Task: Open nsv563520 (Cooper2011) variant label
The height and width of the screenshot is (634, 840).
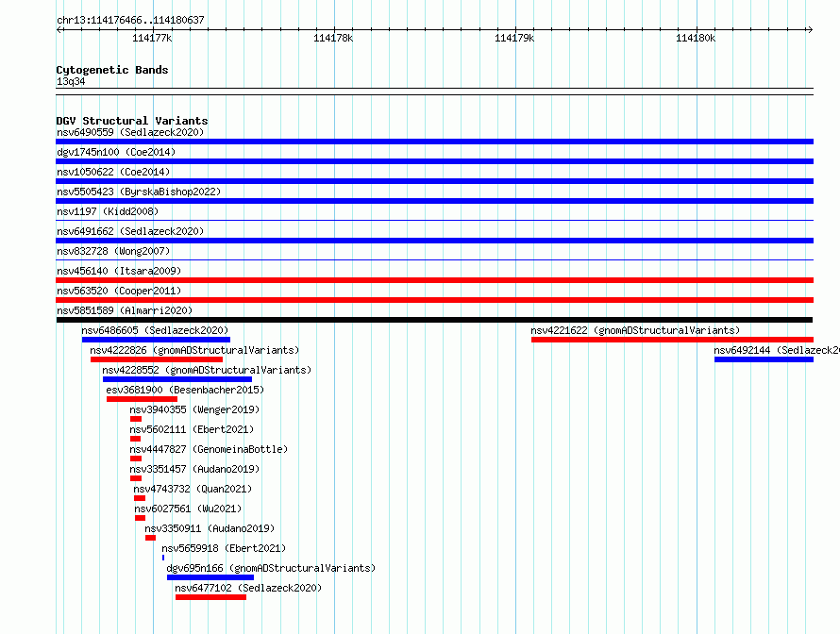Action: [x=119, y=291]
